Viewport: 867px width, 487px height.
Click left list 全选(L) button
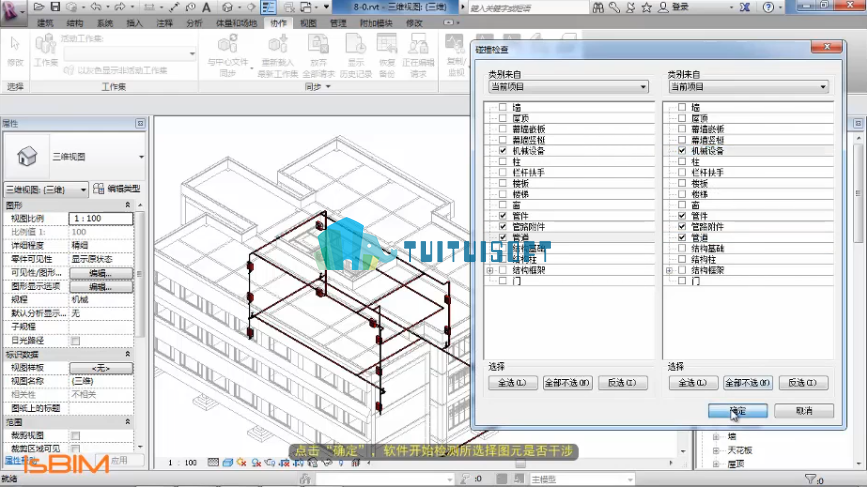[513, 383]
